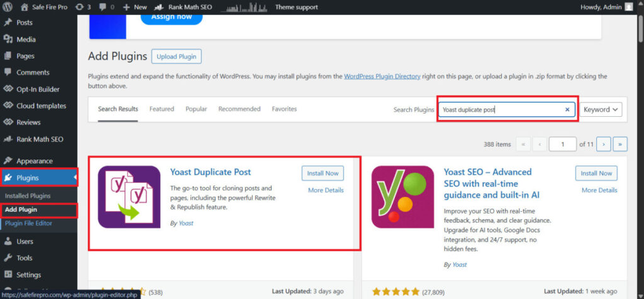Open More Details for Yoast Duplicate Post
644x299 pixels.
(326, 190)
